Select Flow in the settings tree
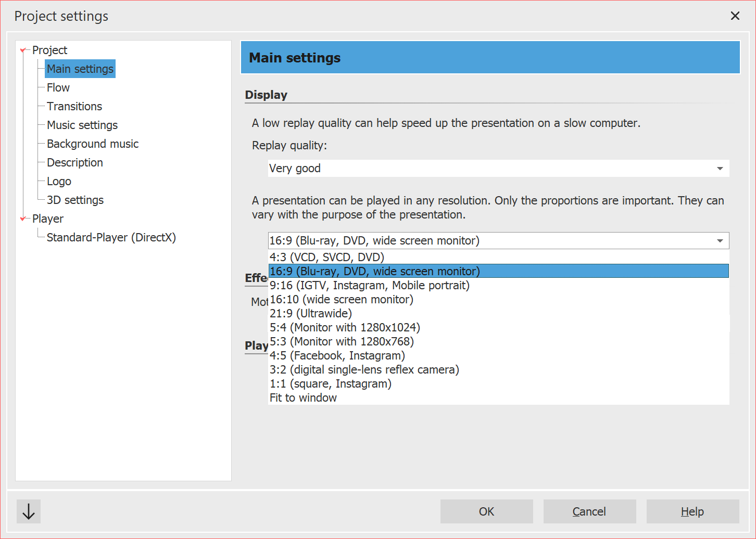 point(57,87)
